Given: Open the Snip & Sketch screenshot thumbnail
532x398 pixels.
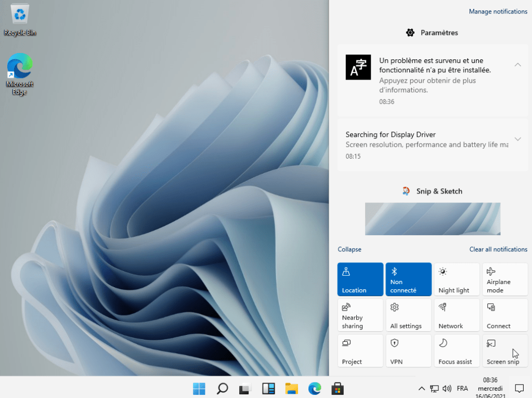Looking at the screenshot, I should pos(433,219).
